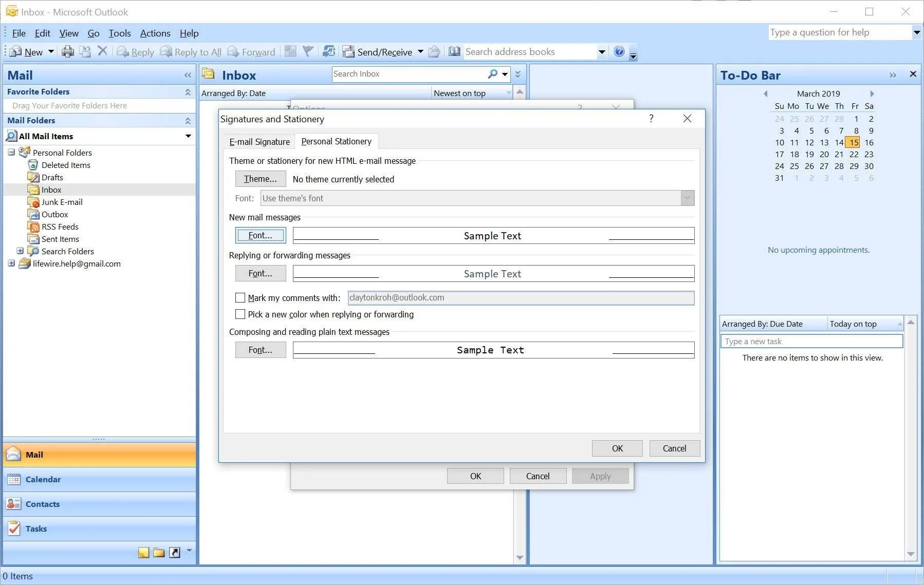Viewport: 924px width, 585px height.
Task: Enable Mark my comments with checkbox
Action: [x=240, y=297]
